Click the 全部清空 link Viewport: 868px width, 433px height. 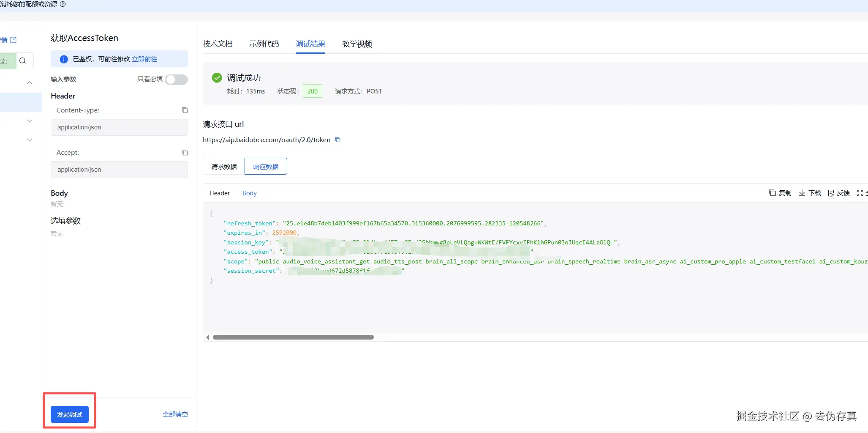175,414
